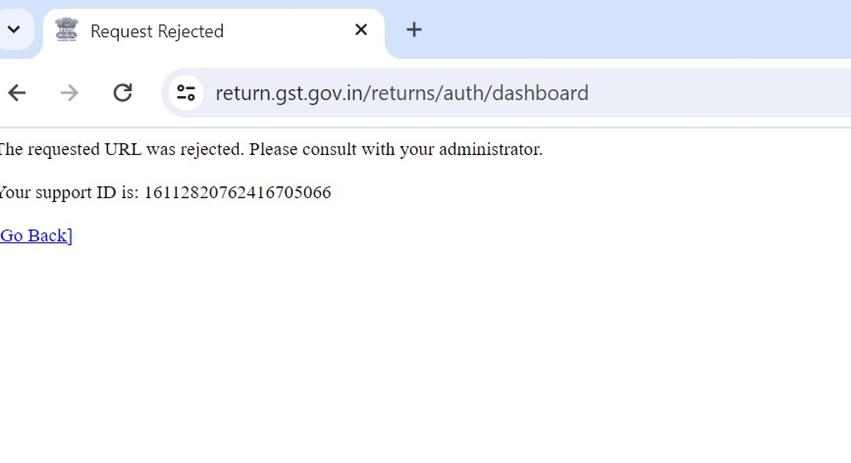
Task: Click the support ID number 16112820762416705066
Action: click(x=237, y=192)
